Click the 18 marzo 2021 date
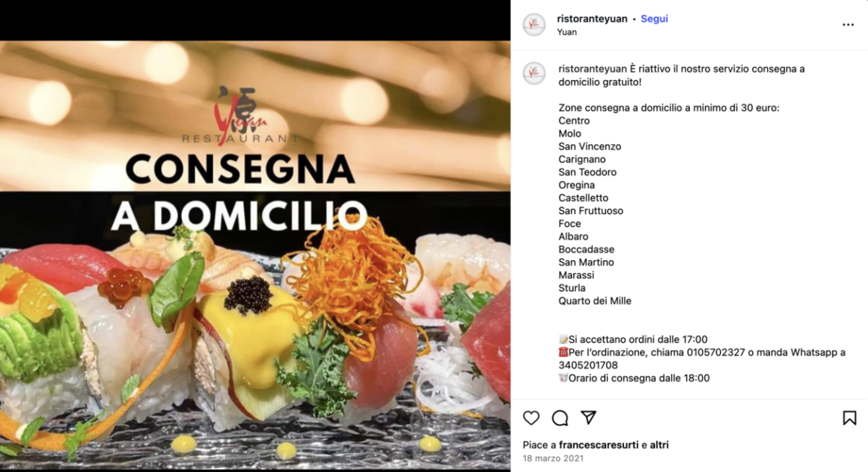This screenshot has width=868, height=472. (552, 459)
